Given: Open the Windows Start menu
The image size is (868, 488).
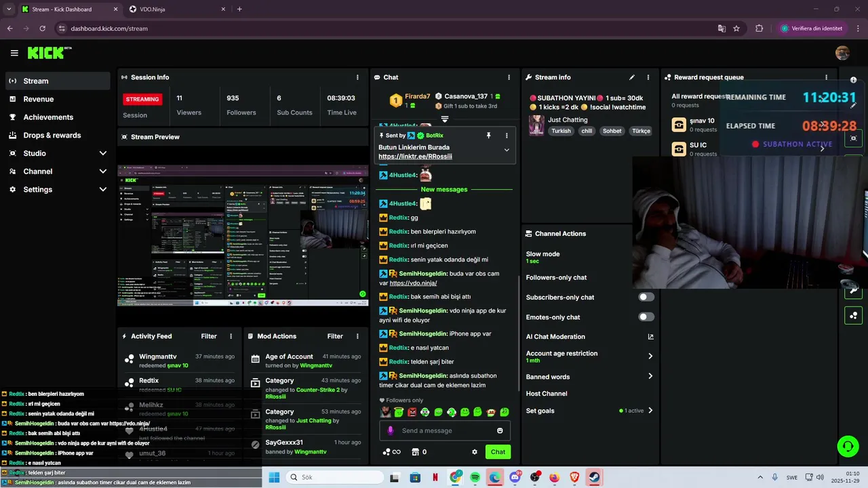Looking at the screenshot, I should 274,477.
